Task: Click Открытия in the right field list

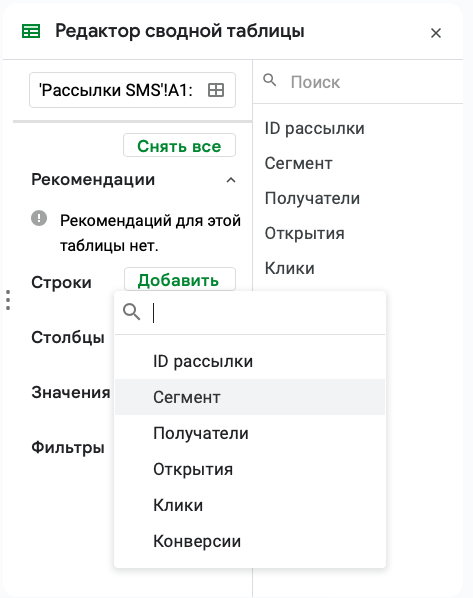Action: click(305, 233)
